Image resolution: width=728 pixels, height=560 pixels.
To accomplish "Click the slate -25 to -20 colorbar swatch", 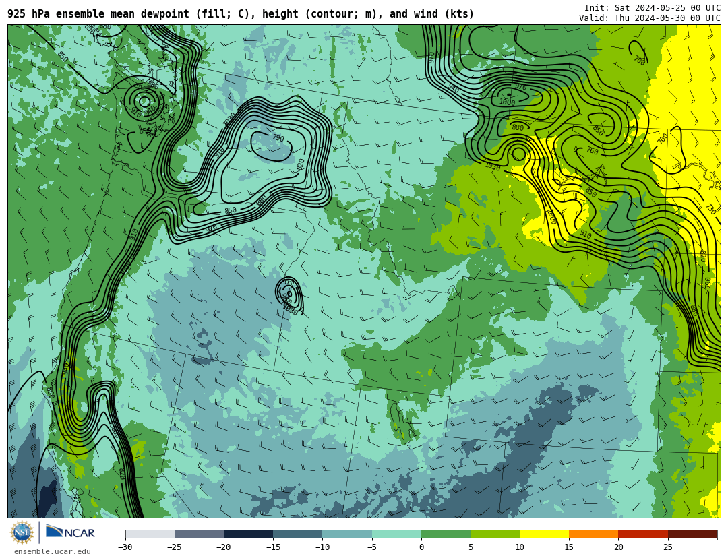I will pyautogui.click(x=199, y=534).
